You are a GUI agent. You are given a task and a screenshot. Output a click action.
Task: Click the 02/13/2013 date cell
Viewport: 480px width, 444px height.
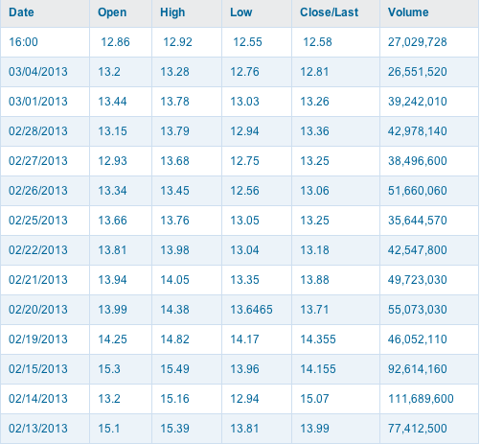pos(38,428)
